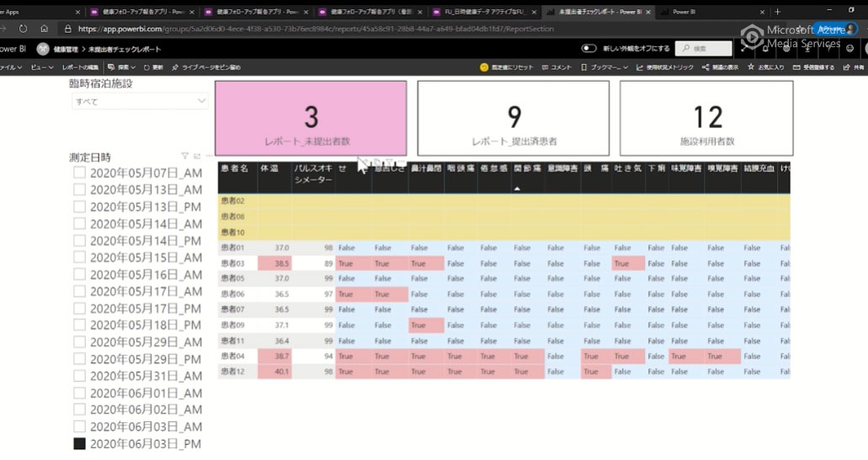
Task: Check 2020年05月29日_AM checkbox
Action: [80, 342]
